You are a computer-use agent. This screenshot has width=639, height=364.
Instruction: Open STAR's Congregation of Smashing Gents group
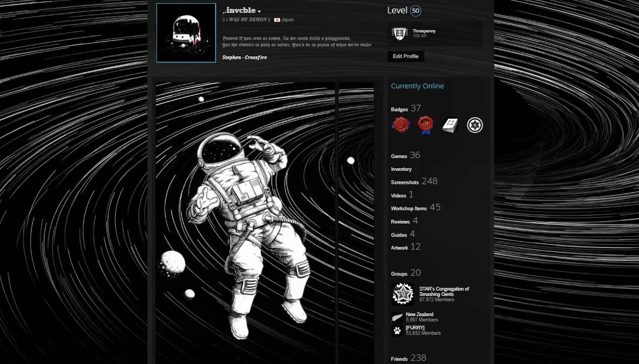(444, 292)
